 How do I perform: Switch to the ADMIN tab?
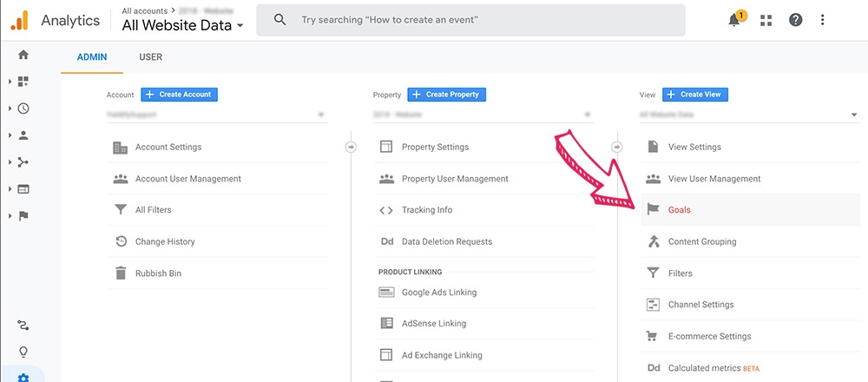coord(92,57)
